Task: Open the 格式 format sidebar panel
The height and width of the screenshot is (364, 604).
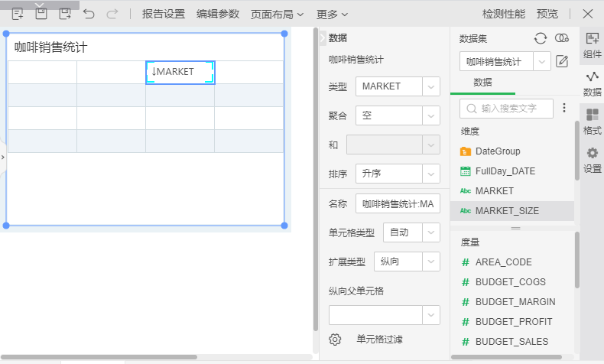Action: (x=592, y=122)
